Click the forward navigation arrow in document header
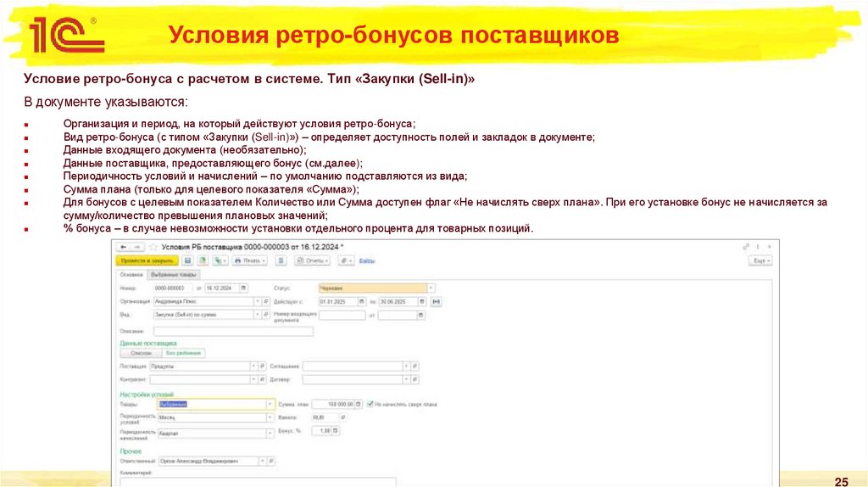The image size is (868, 487). pyautogui.click(x=137, y=247)
